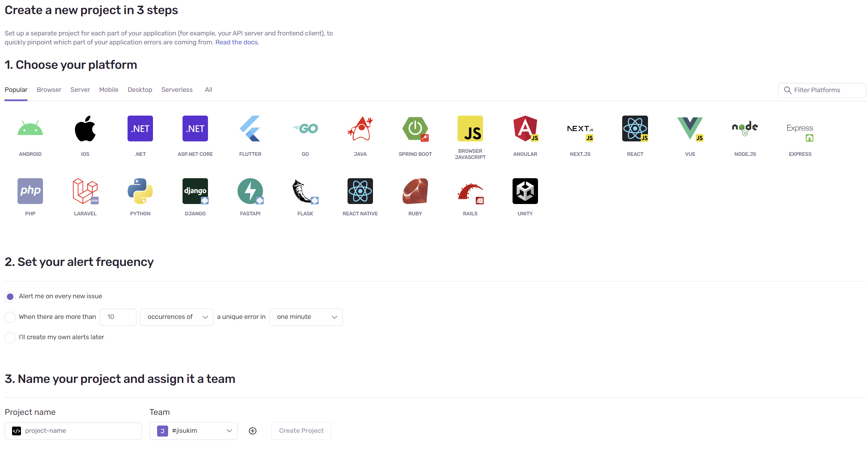The width and height of the screenshot is (868, 472).
Task: Open the 'occurrences of' dropdown
Action: click(176, 317)
